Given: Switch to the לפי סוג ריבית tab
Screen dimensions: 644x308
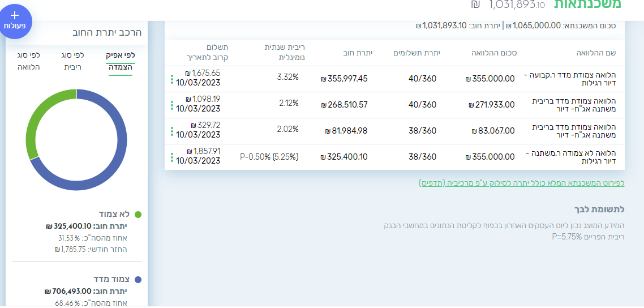Looking at the screenshot, I should [73, 61].
